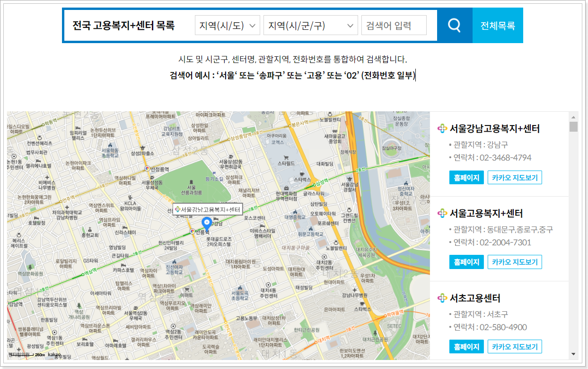The image size is (588, 369).
Task: Open 홈페이지 for 서초고용센터
Action: coord(466,346)
